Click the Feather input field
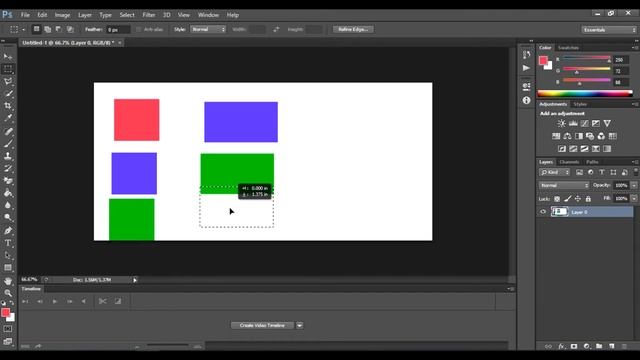640x360 pixels. click(118, 29)
